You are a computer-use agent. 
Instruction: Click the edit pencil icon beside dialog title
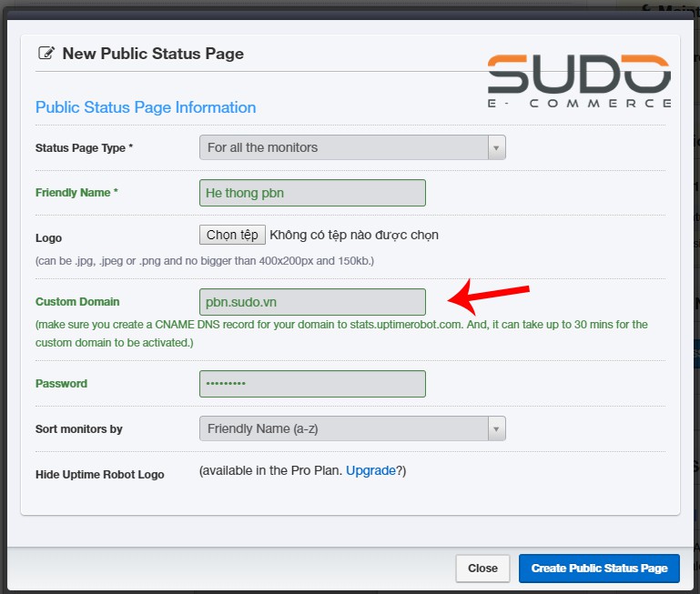tap(46, 54)
